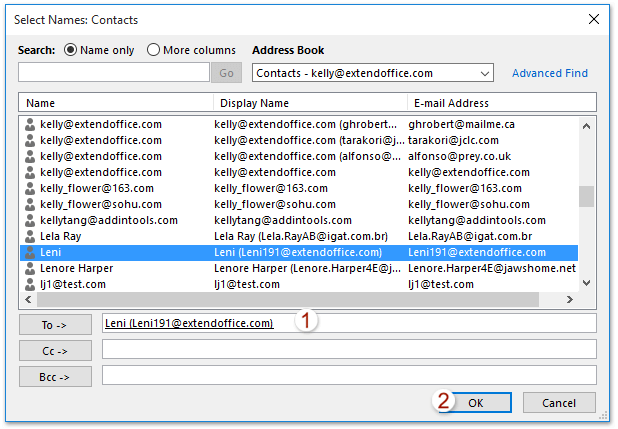This screenshot has width=618, height=429.
Task: Add contact using the To -> button
Action: [x=56, y=323]
